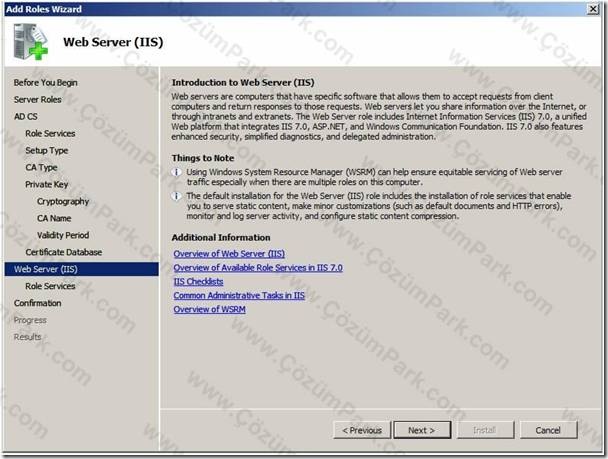The height and width of the screenshot is (459, 608).
Task: Open the Certificate Database step
Action: click(64, 252)
